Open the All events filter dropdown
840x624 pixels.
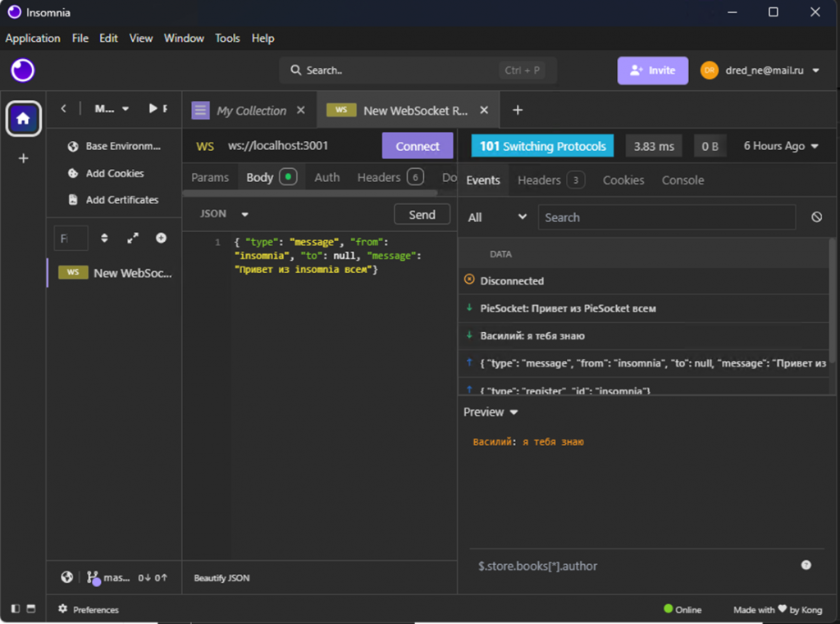point(496,217)
